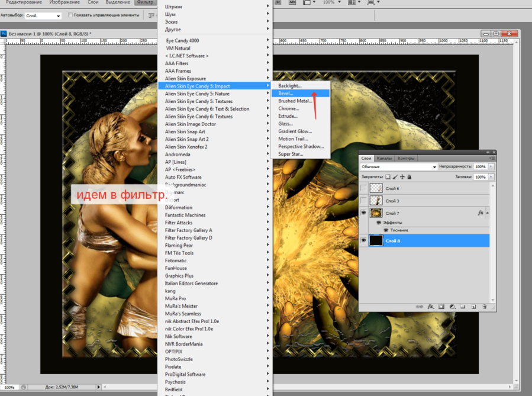
Task: Open the Фильтр menu
Action: coord(145,2)
